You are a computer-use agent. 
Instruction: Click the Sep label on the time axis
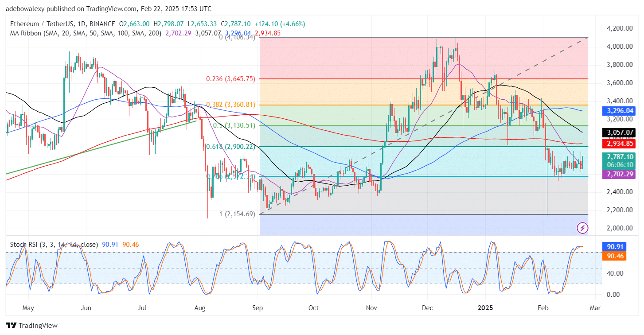pos(257,308)
